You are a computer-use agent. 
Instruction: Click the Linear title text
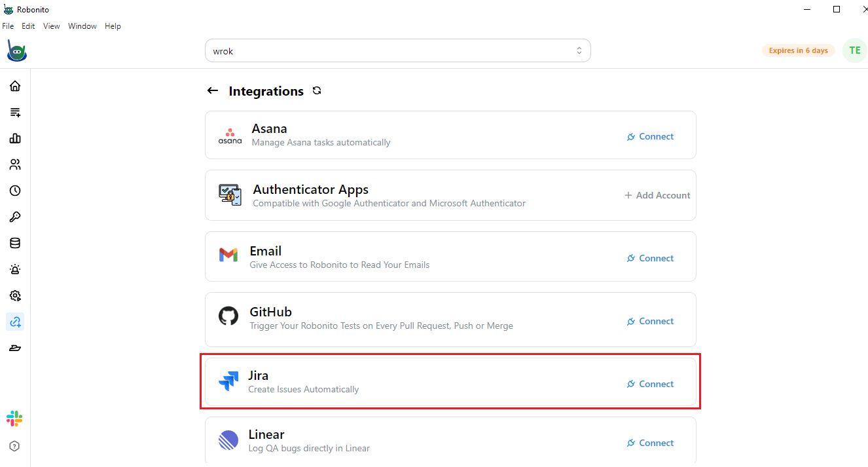[266, 434]
